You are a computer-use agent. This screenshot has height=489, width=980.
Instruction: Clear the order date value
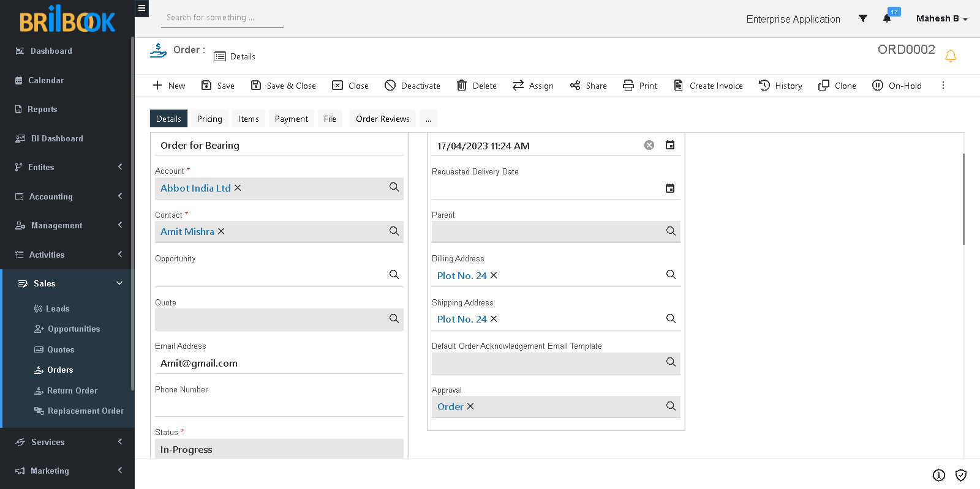(x=649, y=145)
